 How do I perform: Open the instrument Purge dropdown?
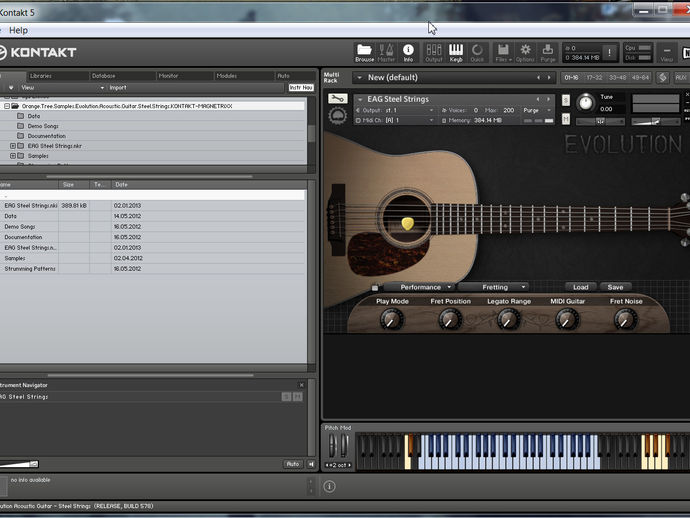pos(537,110)
